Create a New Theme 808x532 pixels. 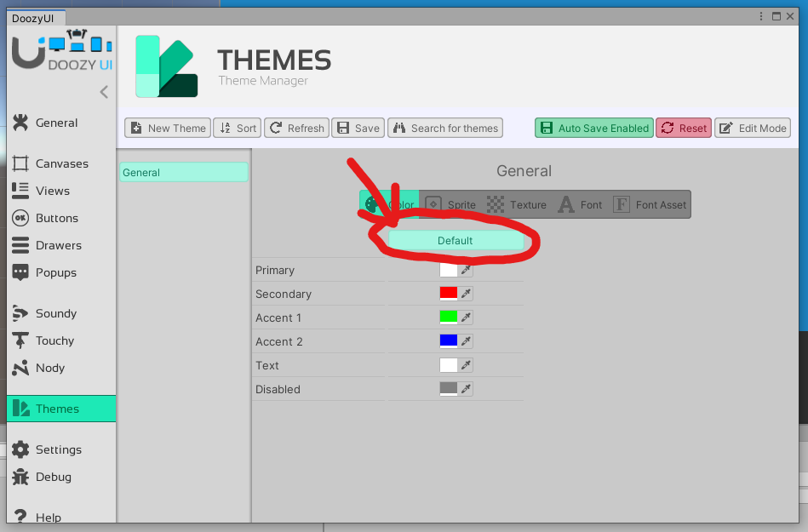(x=168, y=129)
